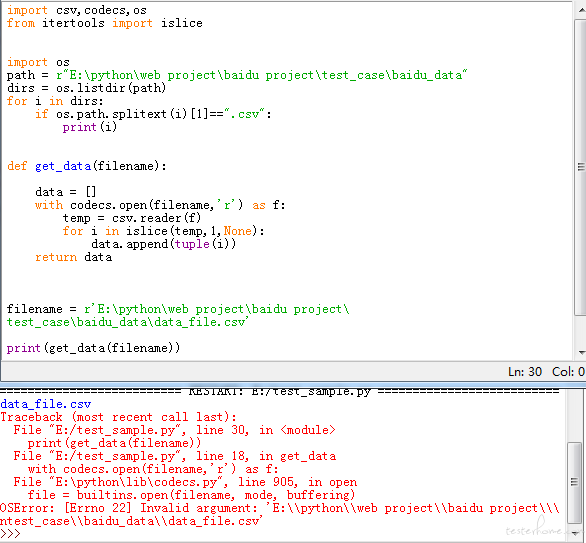Click 'file = builtins.open(filename, mode, buffering)' line
This screenshot has height=543, width=586.
click(x=191, y=495)
